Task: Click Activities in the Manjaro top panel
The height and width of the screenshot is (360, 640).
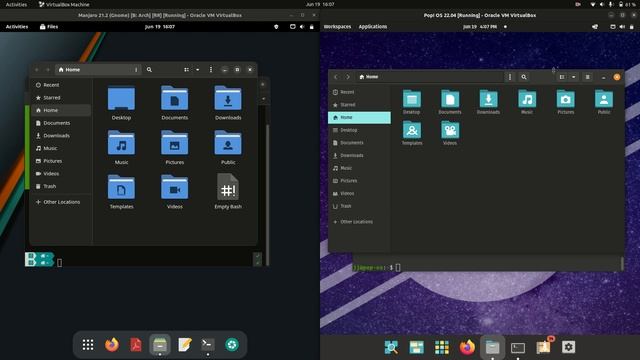Action: pyautogui.click(x=17, y=27)
